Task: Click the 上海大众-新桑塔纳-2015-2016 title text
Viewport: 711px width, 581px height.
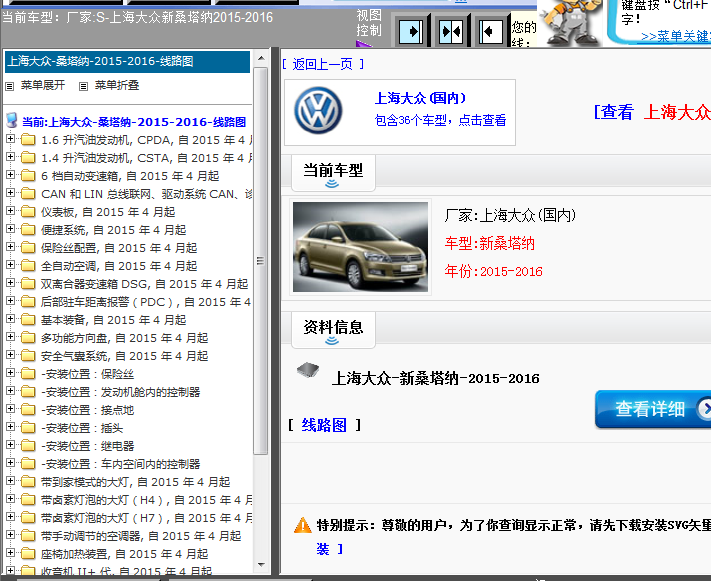Action: [x=435, y=378]
